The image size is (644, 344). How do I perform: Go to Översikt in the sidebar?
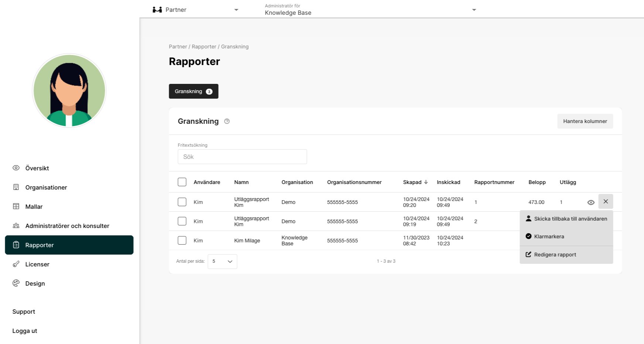(69, 168)
